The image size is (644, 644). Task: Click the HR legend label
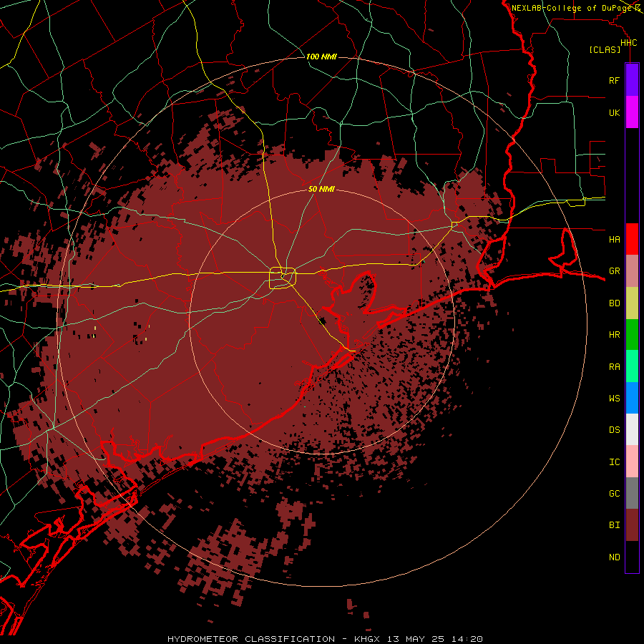click(614, 335)
